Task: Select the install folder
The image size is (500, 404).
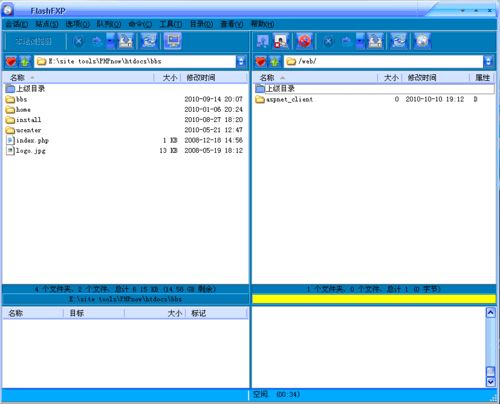Action: tap(23, 120)
